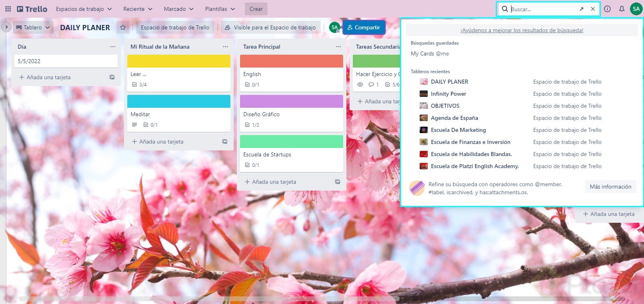Open Infinity Power in recent boards
This screenshot has height=304, width=644.
tap(449, 94)
